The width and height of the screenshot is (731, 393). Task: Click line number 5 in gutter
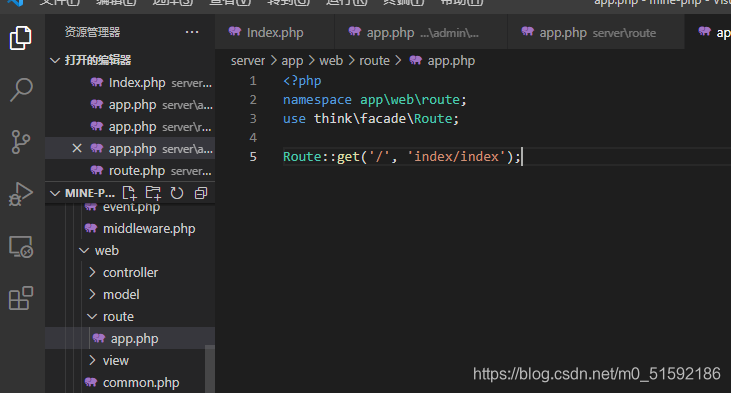(253, 157)
